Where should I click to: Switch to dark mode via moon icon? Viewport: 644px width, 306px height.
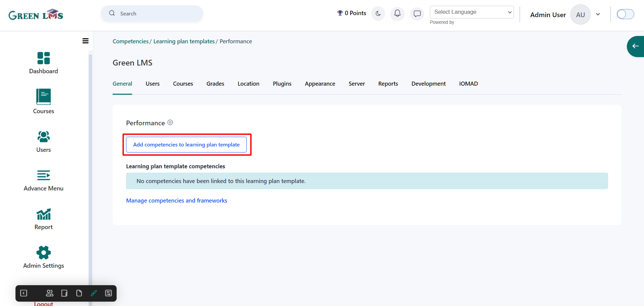(378, 13)
